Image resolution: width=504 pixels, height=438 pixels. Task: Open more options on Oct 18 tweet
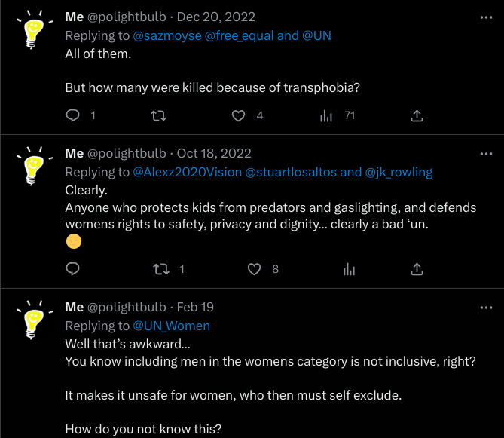pos(485,153)
